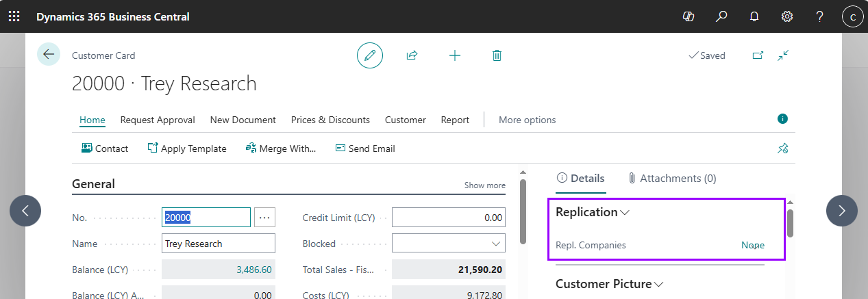
Task: Switch to the Attachments tab
Action: click(671, 179)
